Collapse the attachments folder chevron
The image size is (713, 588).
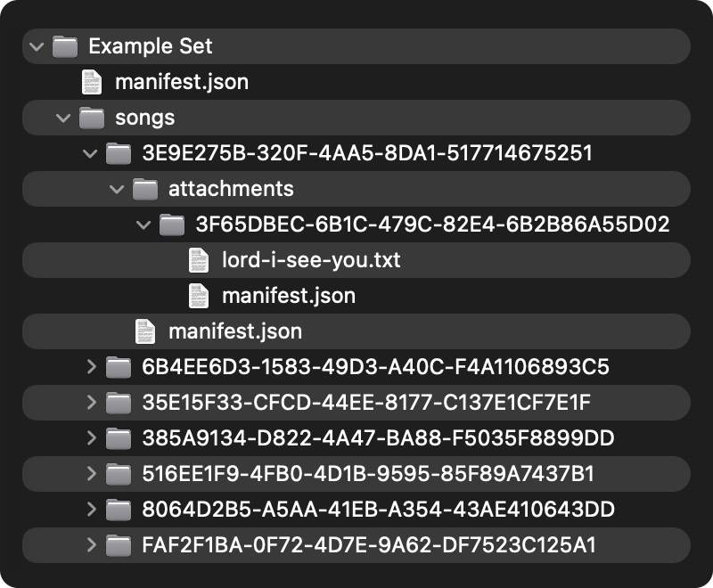pyautogui.click(x=116, y=189)
